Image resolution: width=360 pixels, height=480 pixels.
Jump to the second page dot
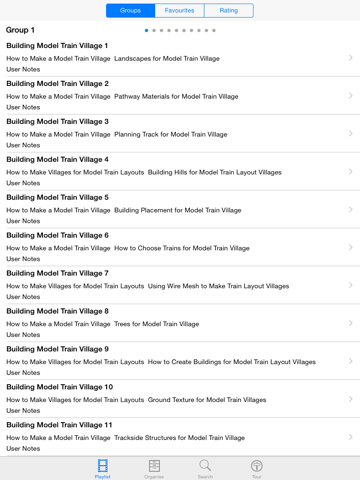coord(154,30)
